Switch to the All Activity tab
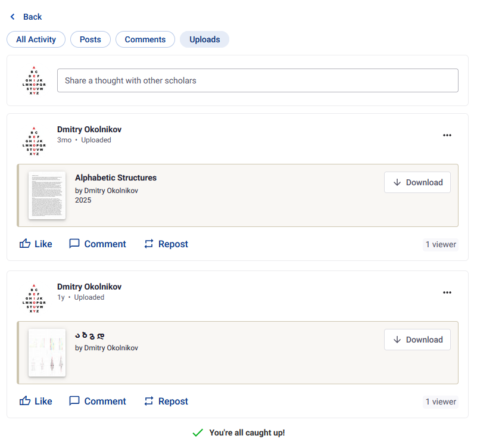 point(36,39)
